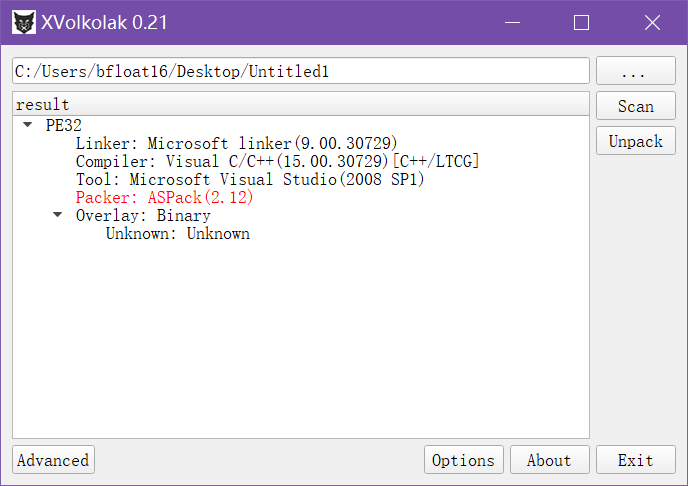Screen dimensions: 688x486
Task: Quit using the Exit button
Action: 635,460
